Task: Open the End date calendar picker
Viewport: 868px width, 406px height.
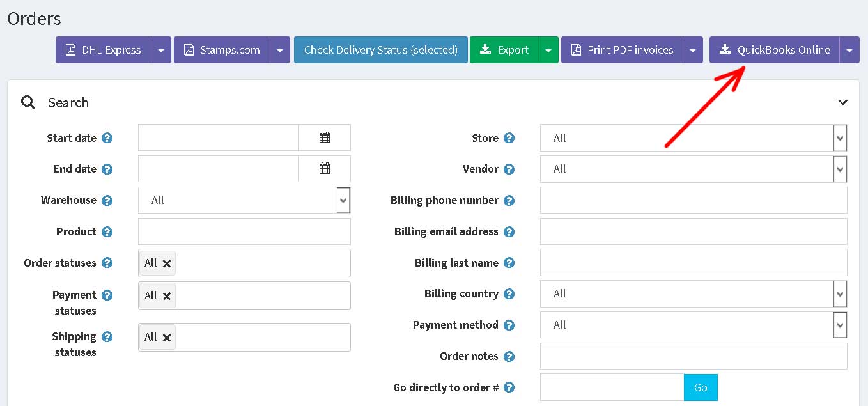Action: tap(325, 169)
